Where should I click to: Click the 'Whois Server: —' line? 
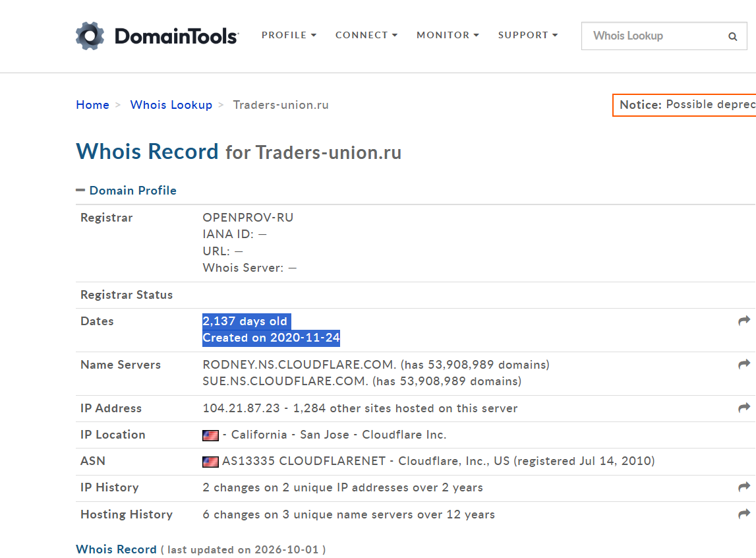coord(249,268)
